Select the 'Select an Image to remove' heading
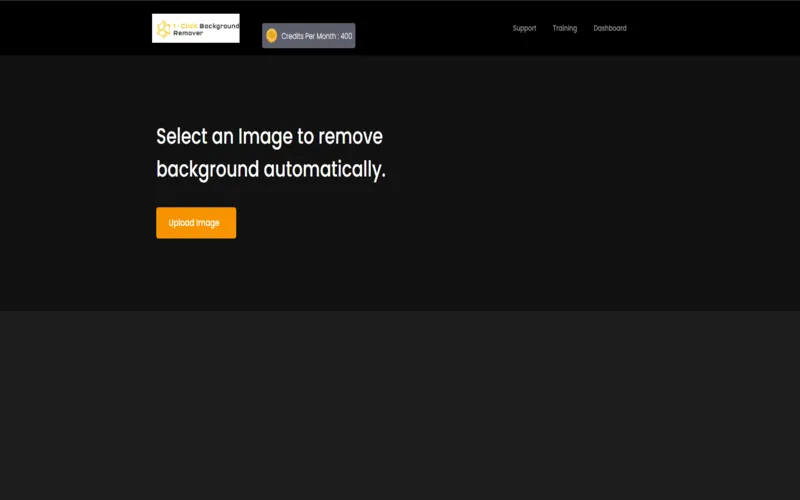This screenshot has height=500, width=800. tap(269, 137)
